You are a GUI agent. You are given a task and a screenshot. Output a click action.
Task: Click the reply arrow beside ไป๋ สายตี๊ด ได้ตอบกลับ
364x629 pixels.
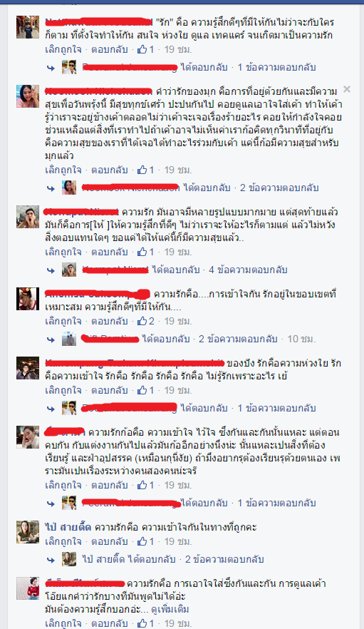click(51, 560)
